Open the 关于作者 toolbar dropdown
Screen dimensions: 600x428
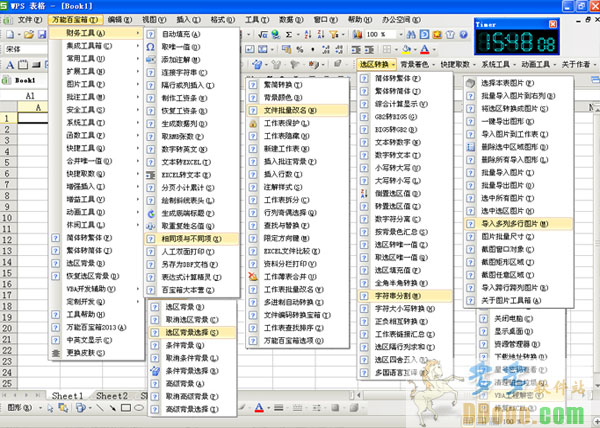tap(579, 65)
